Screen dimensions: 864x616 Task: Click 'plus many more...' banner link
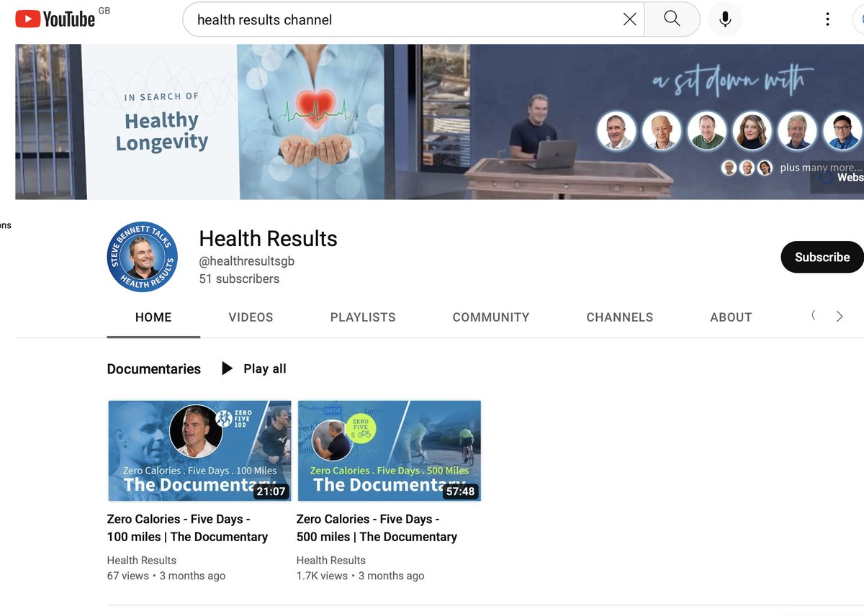pyautogui.click(x=821, y=167)
